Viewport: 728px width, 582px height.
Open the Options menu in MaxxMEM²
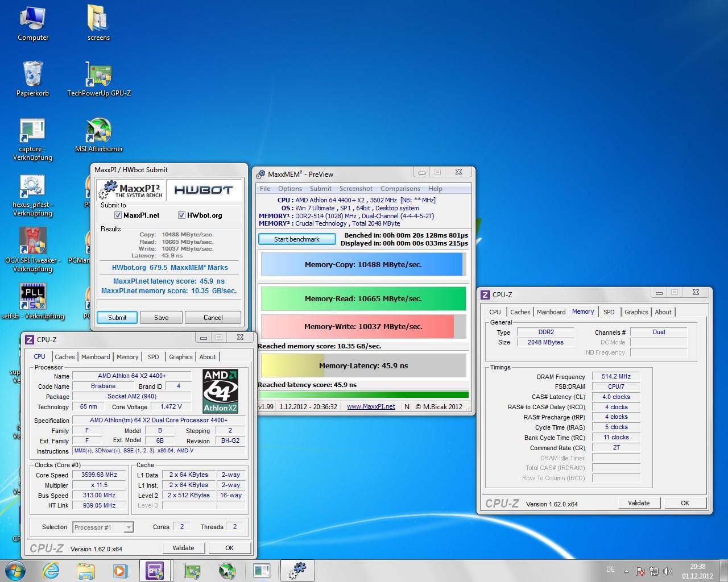tap(290, 189)
